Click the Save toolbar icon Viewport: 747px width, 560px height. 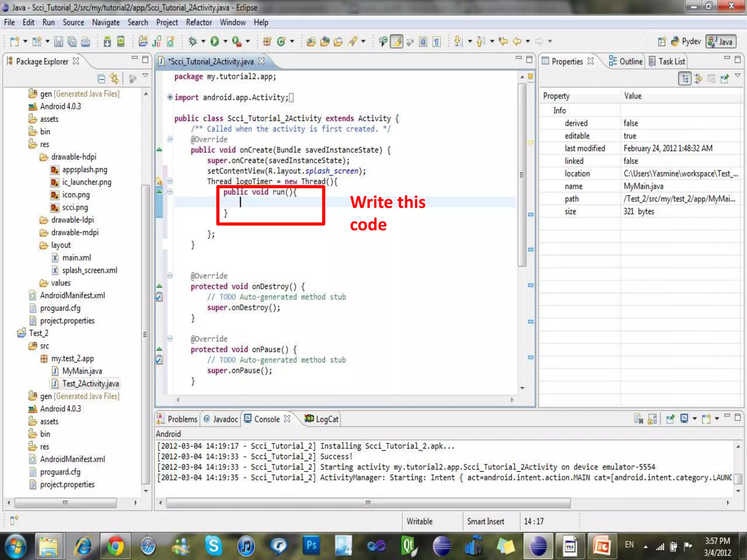point(58,42)
